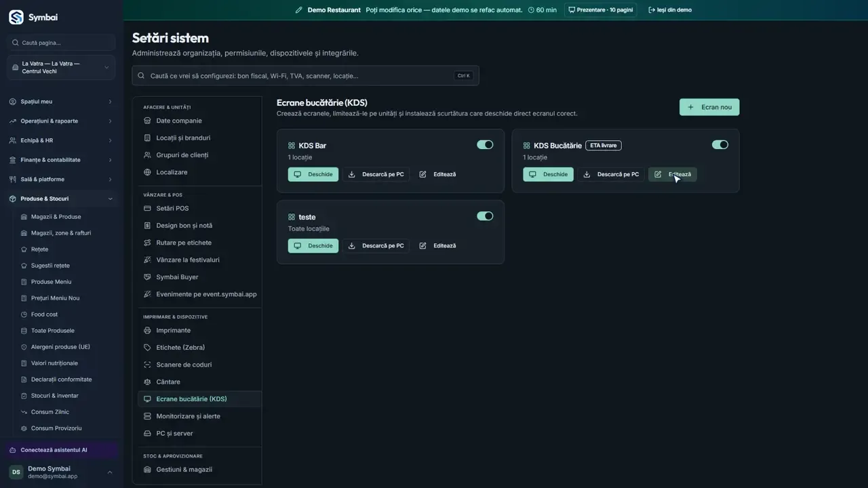Toggle the KDS Bar screen switch

tap(485, 144)
